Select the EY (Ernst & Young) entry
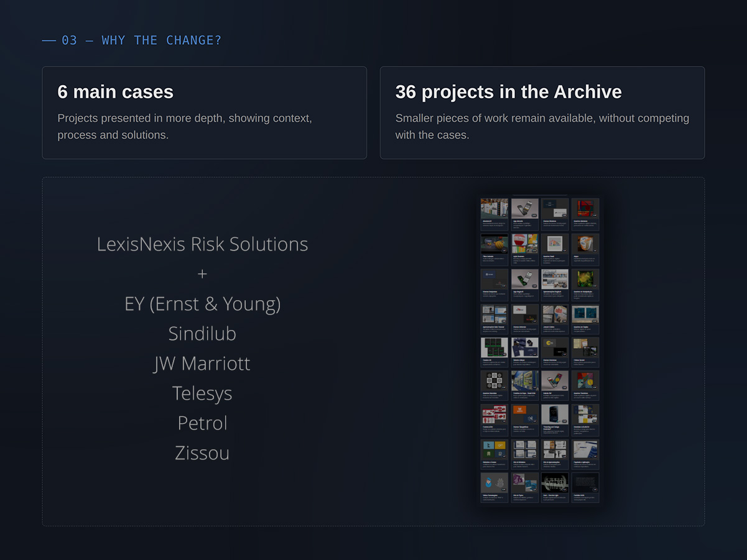Image resolution: width=747 pixels, height=560 pixels. tap(202, 303)
